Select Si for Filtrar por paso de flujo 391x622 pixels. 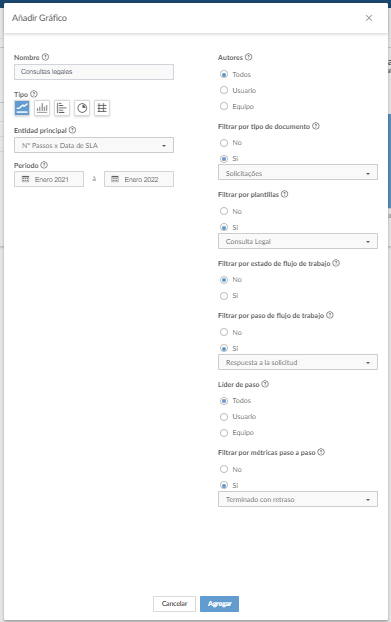pos(224,348)
